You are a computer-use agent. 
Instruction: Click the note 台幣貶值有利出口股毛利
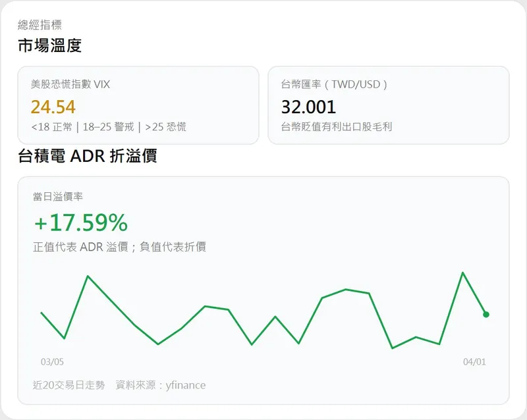(337, 127)
